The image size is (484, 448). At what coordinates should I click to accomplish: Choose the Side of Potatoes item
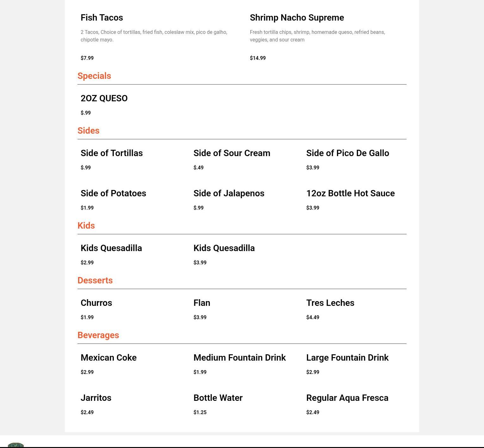[113, 193]
